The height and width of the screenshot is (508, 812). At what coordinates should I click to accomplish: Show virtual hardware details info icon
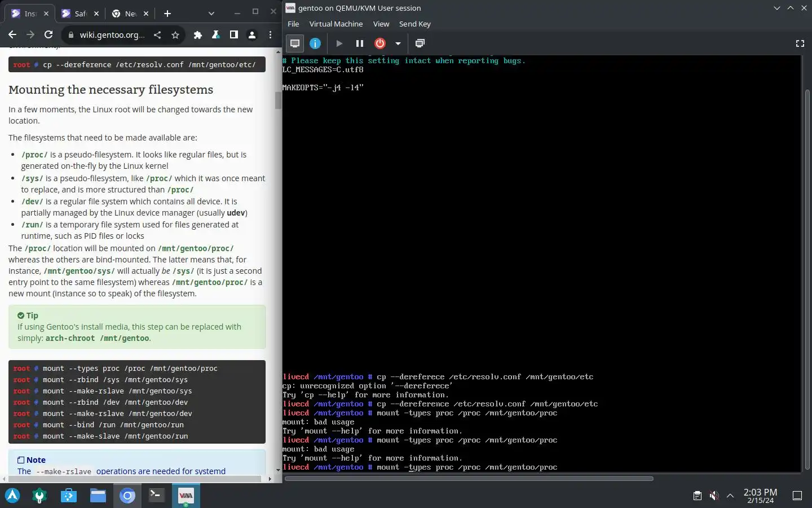(x=315, y=43)
